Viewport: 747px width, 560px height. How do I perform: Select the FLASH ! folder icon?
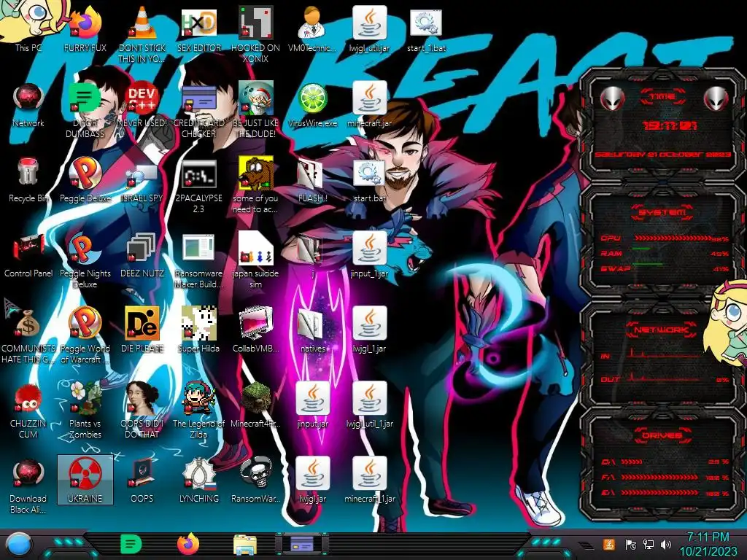coord(312,180)
